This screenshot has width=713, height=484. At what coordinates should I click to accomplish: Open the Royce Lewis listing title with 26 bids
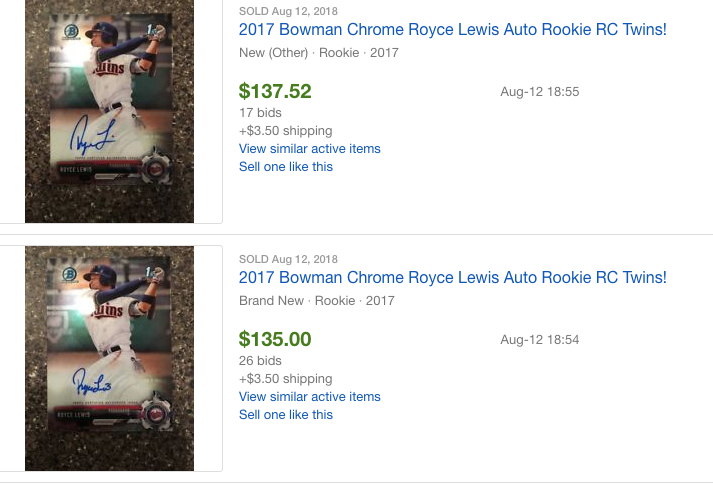point(452,278)
